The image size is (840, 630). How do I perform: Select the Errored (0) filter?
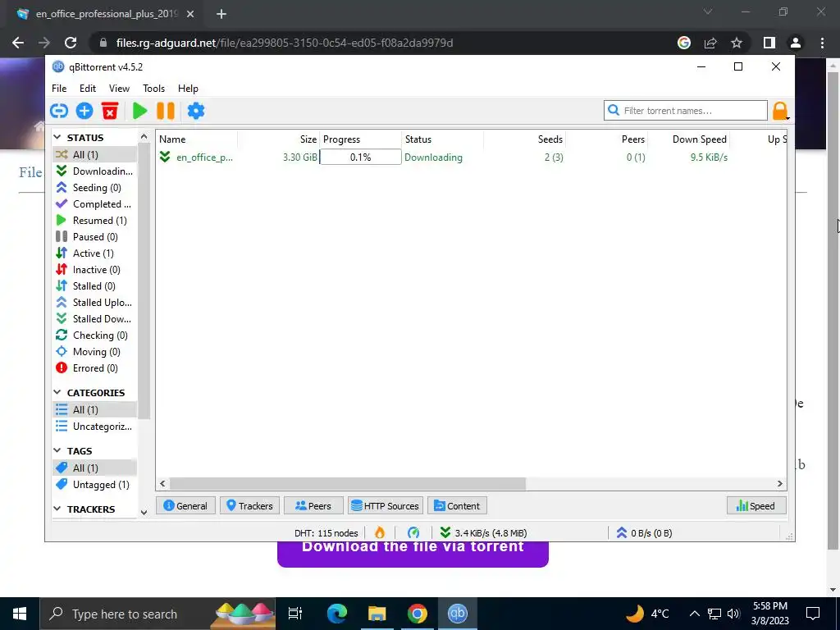coord(94,368)
